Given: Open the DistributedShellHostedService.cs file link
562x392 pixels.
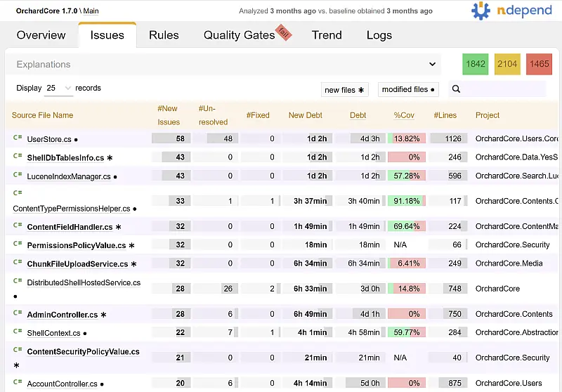Looking at the screenshot, I should [x=84, y=282].
